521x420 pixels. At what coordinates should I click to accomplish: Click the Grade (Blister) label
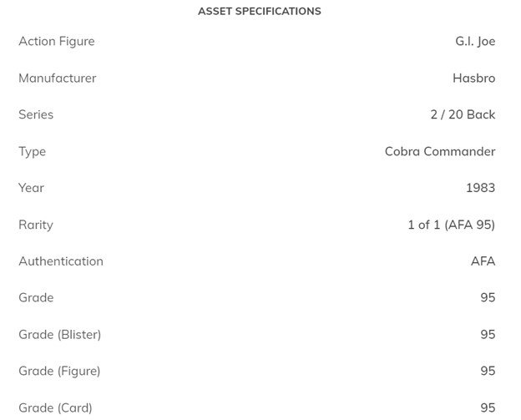60,335
